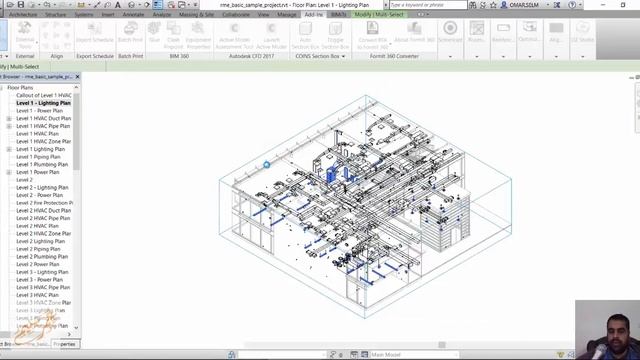640x360 pixels.
Task: Switch to the Properties tab at panel bottom
Action: (65, 344)
